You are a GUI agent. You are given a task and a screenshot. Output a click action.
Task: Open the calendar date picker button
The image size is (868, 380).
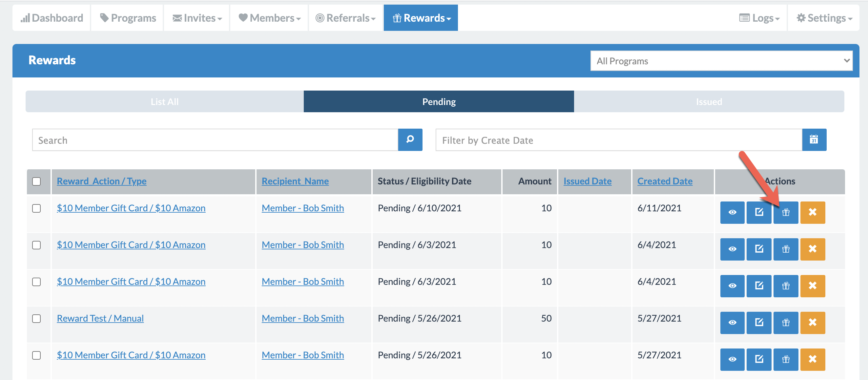click(x=814, y=139)
